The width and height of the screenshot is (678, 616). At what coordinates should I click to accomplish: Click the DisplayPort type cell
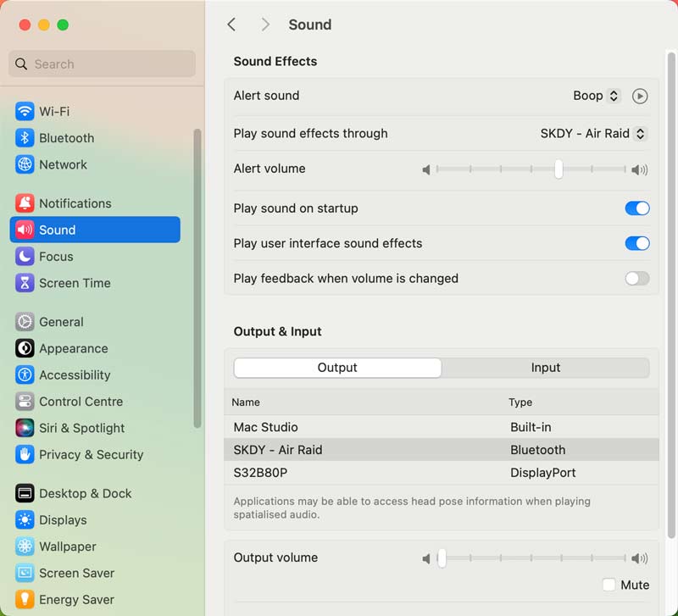click(542, 473)
